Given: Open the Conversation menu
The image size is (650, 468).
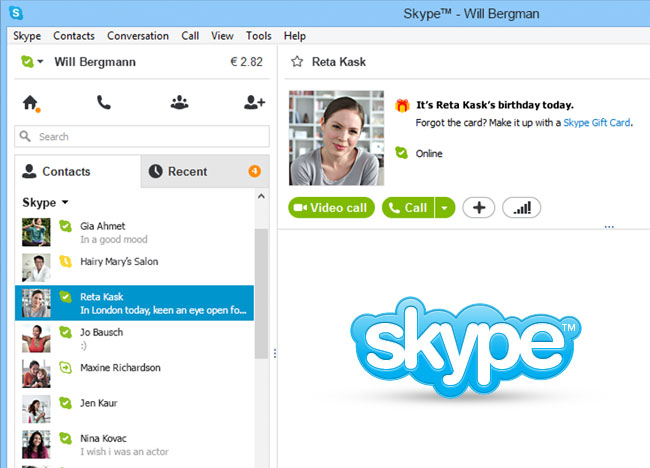Looking at the screenshot, I should tap(138, 36).
